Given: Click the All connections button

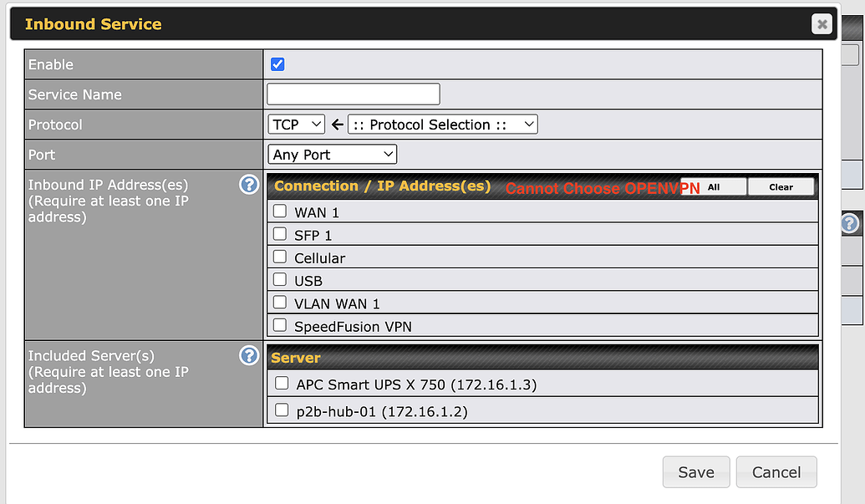Looking at the screenshot, I should 713,187.
